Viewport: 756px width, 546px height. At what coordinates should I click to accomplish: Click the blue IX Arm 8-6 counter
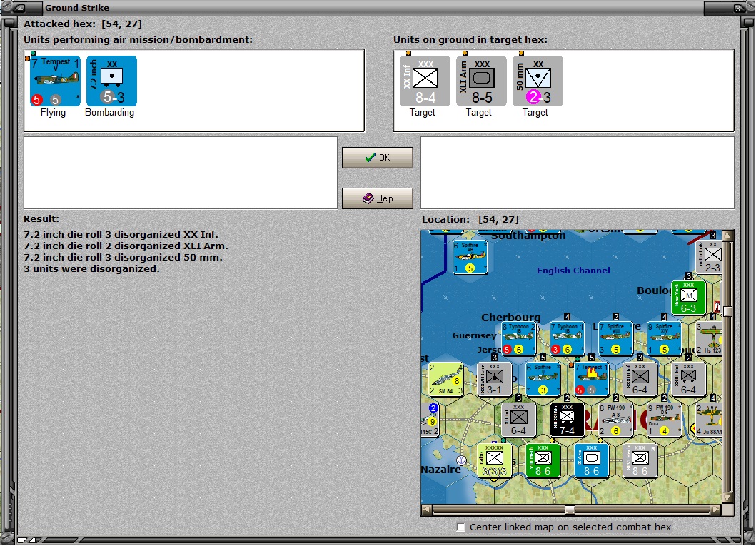pyautogui.click(x=592, y=460)
